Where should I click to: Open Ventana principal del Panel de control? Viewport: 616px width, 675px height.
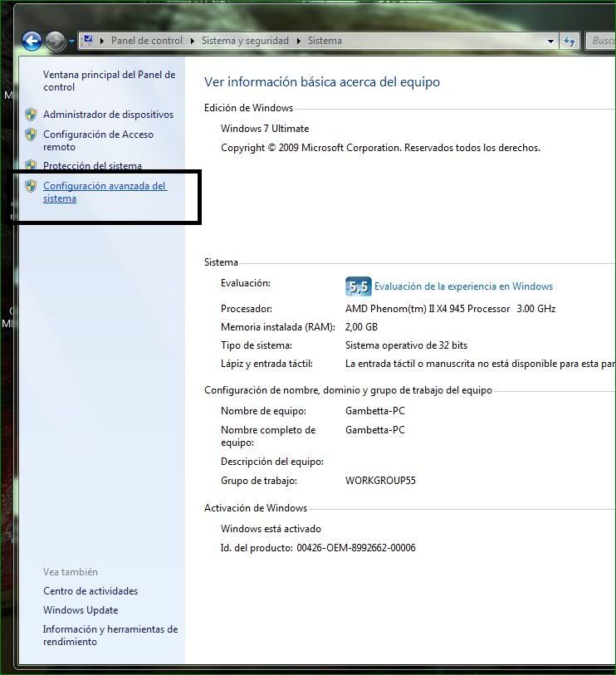click(110, 81)
